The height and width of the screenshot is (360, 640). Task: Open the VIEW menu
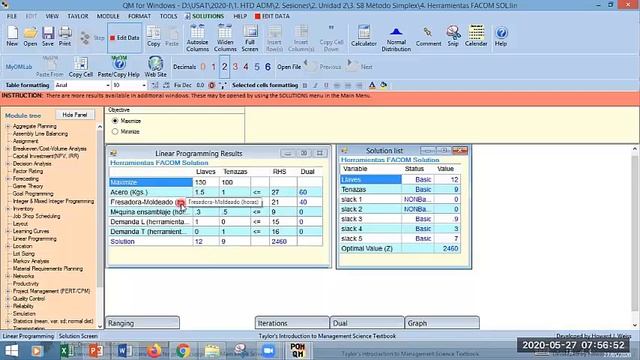[52, 16]
